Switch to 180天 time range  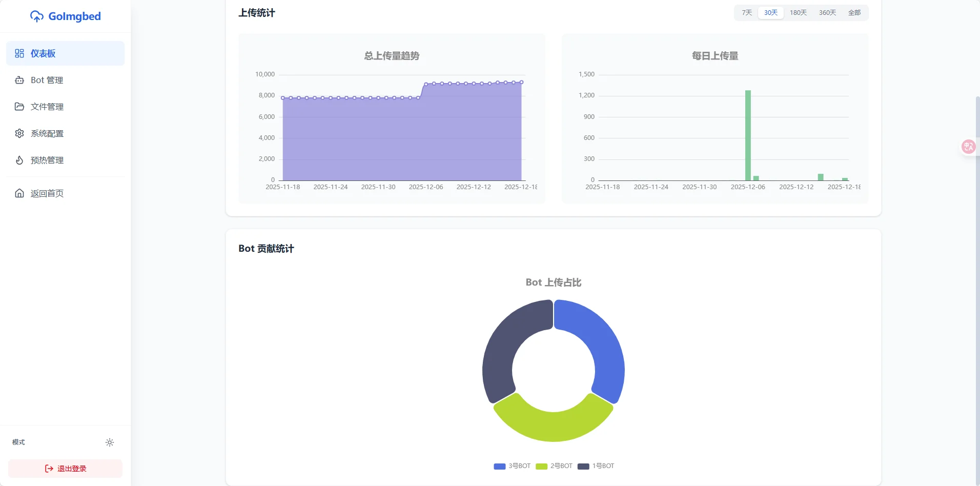(x=798, y=13)
